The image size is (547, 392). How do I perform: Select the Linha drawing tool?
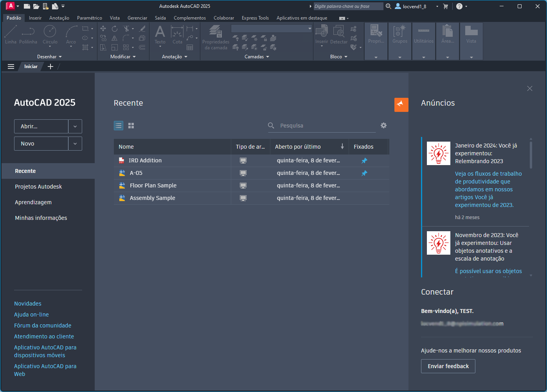(11, 34)
